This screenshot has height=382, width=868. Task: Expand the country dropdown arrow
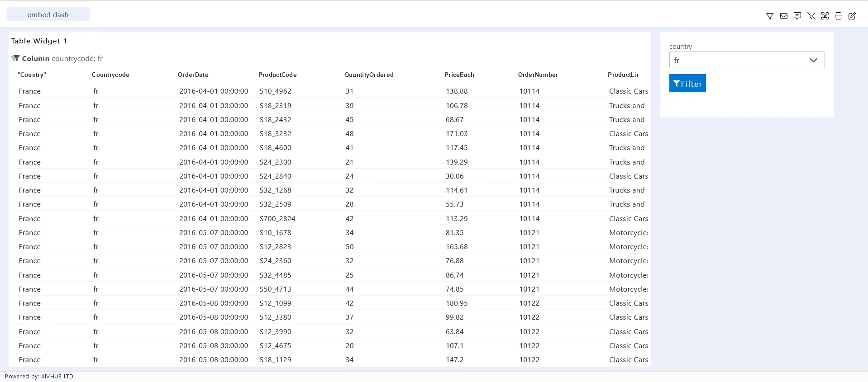coord(813,60)
